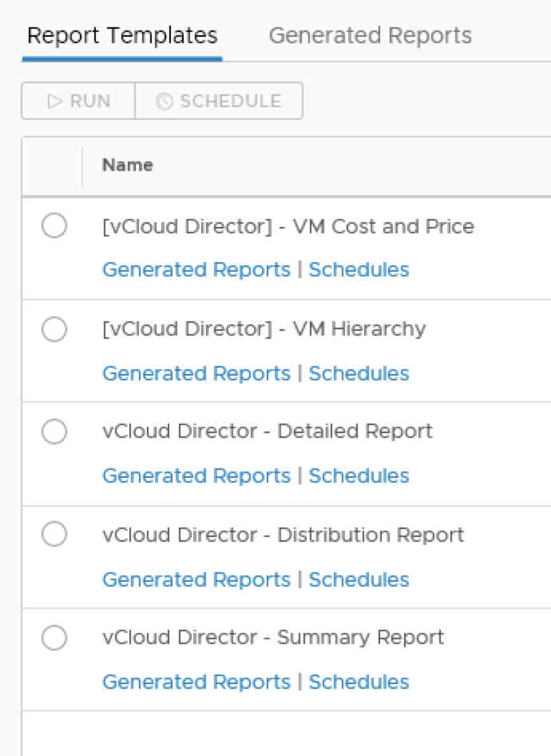551x756 pixels.
Task: Open Schedules for the Summary Report
Action: [359, 682]
